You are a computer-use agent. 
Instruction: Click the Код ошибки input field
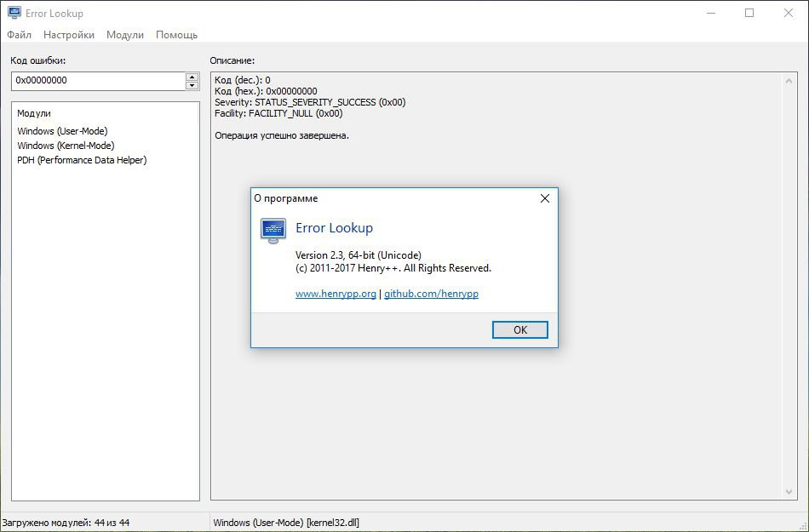pos(98,81)
